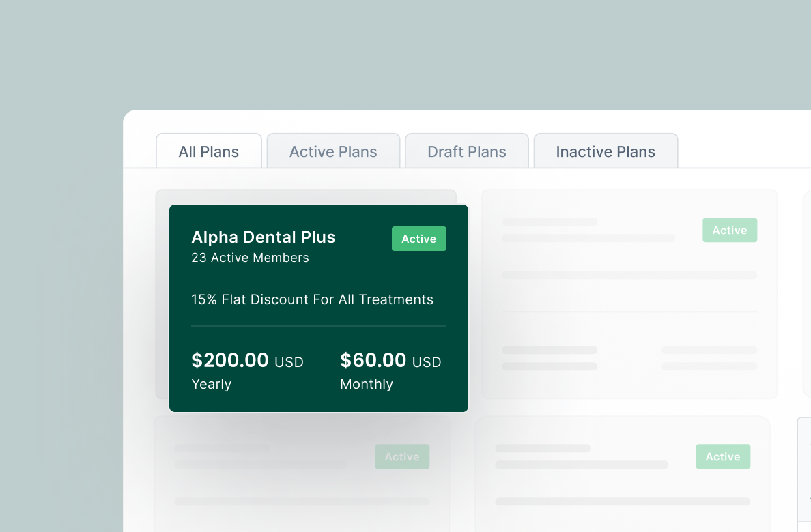Click the $200.00 USD yearly price

point(247,360)
